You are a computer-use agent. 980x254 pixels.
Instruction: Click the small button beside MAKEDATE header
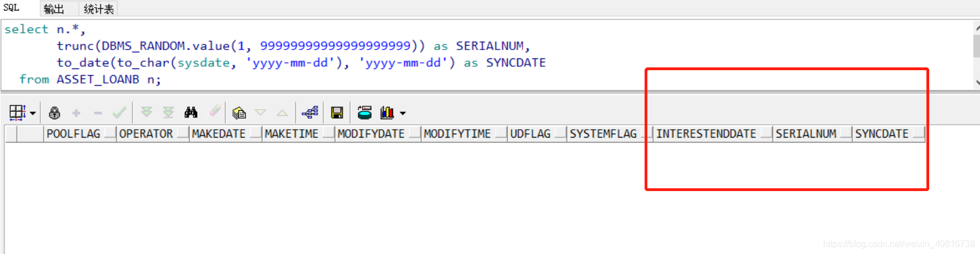point(255,134)
